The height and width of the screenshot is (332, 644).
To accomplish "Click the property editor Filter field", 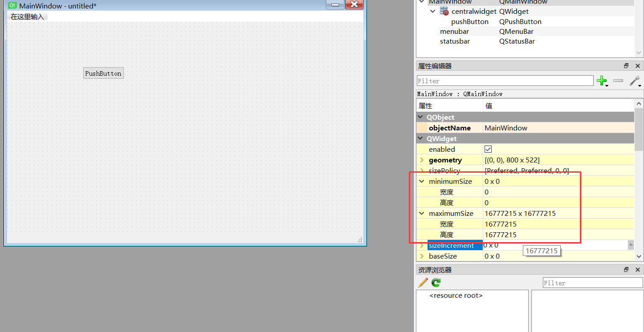I will (x=505, y=81).
